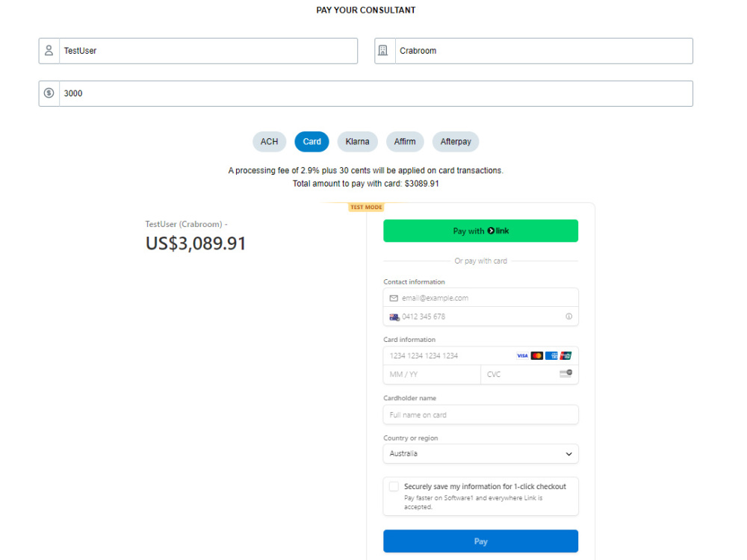Click the processing fee notice text
The width and height of the screenshot is (747, 560).
366,170
